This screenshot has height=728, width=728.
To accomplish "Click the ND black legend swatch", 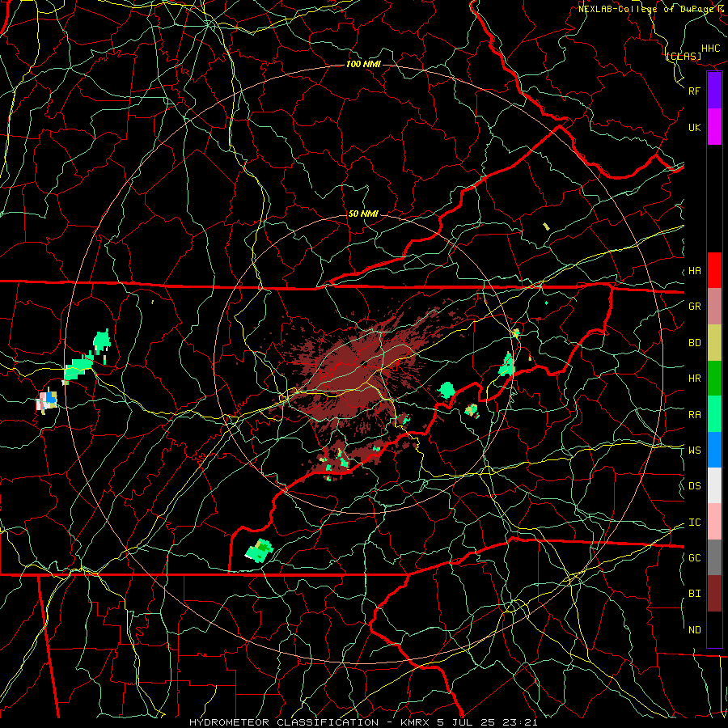I will (x=714, y=629).
